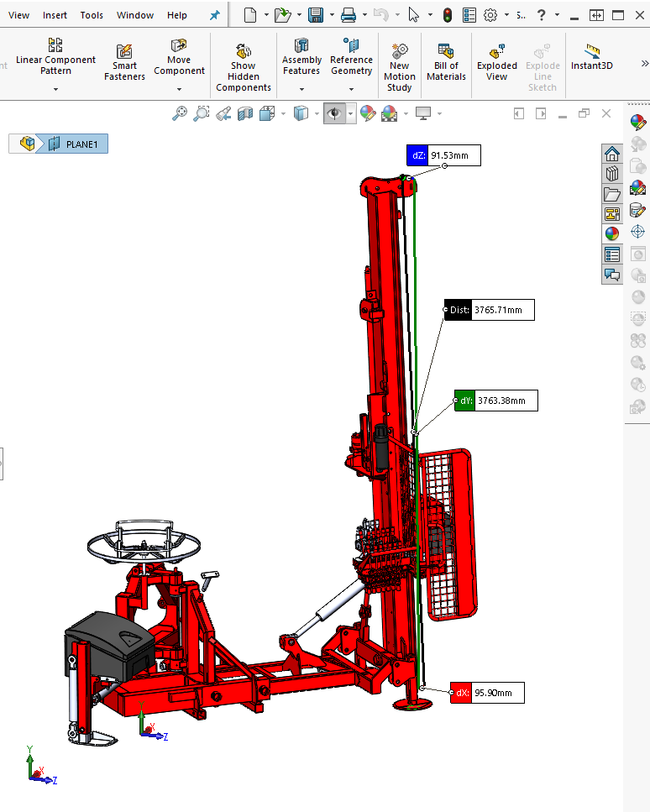Open the Appearances color ball pane
650x812 pixels.
tap(611, 233)
